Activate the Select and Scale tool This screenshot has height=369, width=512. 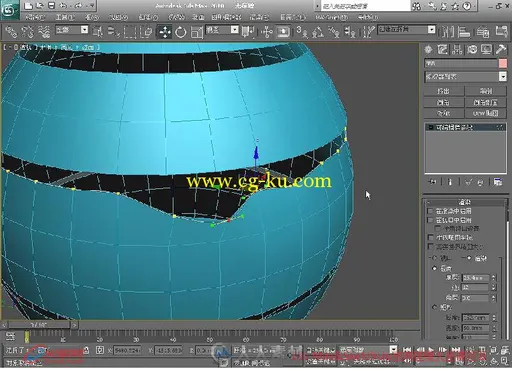(x=197, y=32)
